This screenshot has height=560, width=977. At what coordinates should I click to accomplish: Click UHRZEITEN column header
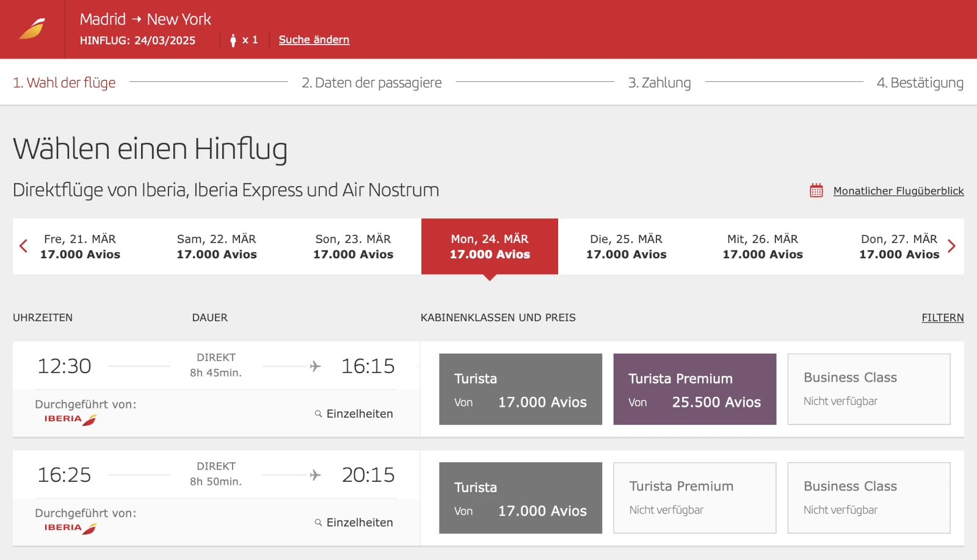[x=43, y=318]
